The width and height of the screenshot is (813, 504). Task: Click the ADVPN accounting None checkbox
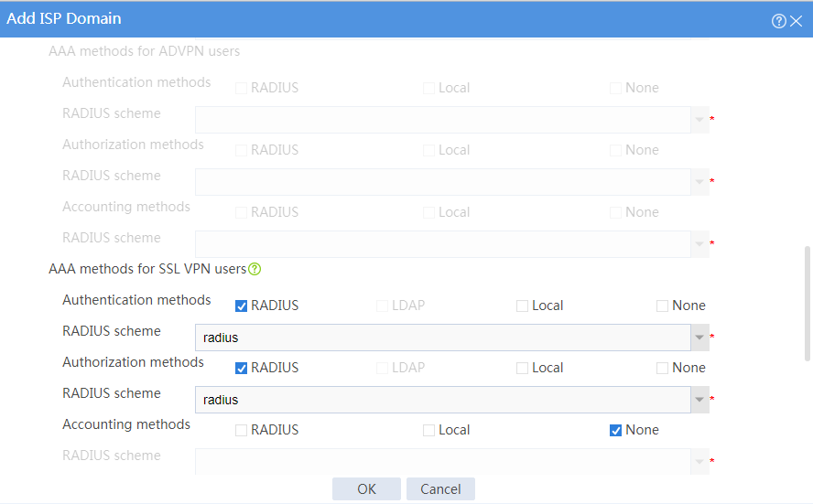615,213
